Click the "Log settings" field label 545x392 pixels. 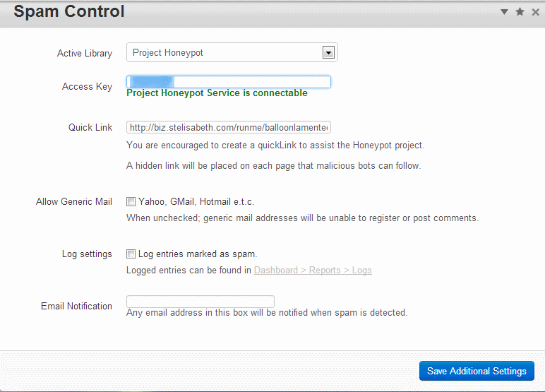[87, 254]
